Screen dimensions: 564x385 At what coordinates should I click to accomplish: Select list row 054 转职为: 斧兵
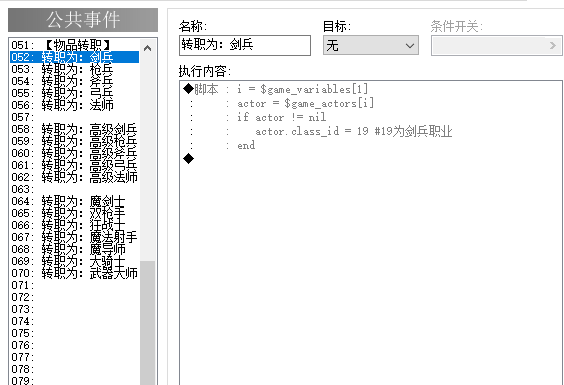[74, 81]
